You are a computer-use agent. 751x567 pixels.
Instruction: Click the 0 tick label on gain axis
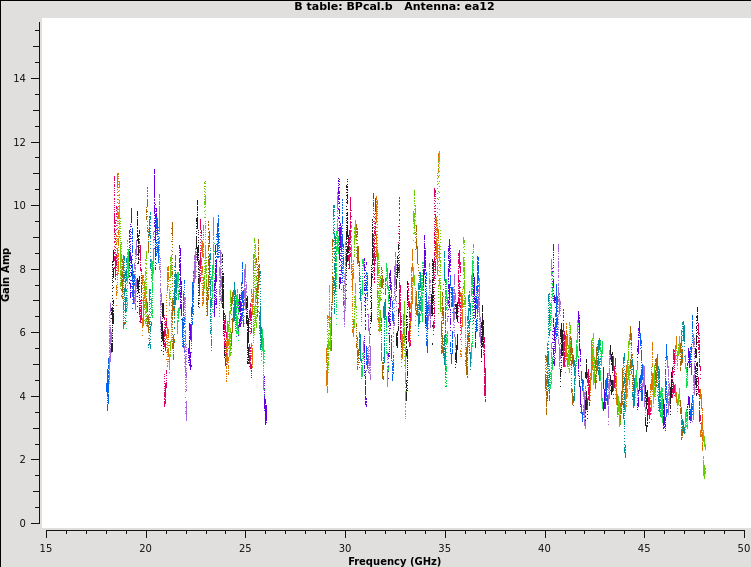pyautogui.click(x=24, y=523)
